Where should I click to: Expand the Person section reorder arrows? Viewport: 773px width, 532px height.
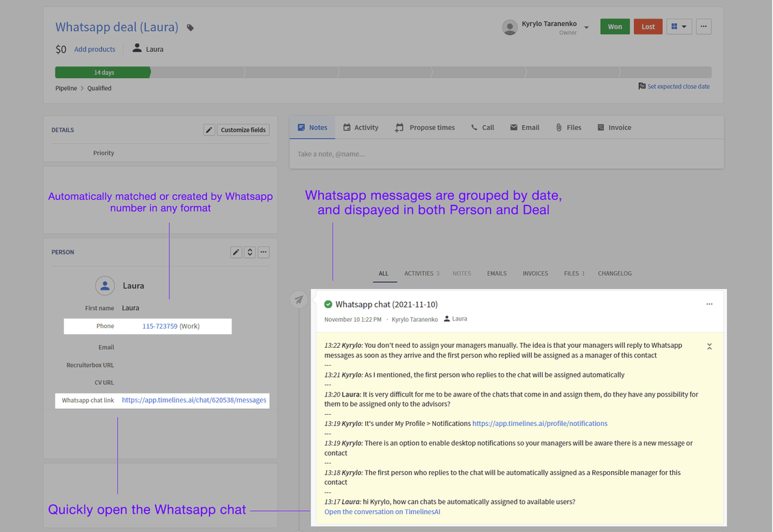click(x=249, y=252)
